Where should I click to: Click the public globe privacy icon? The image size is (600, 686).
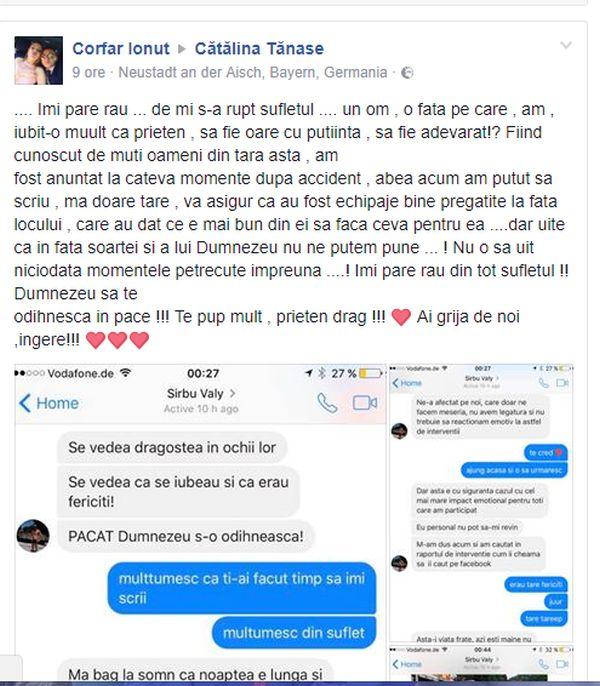tap(407, 73)
